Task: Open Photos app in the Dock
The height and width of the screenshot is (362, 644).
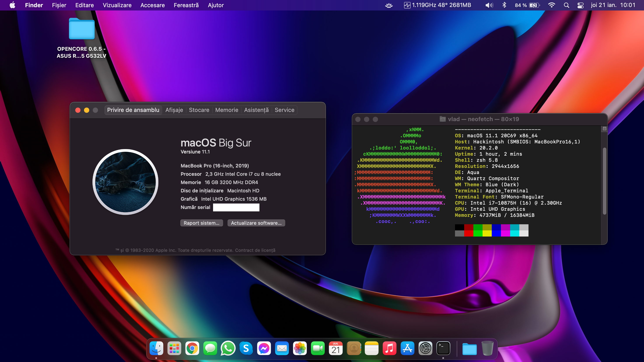Action: (x=300, y=348)
